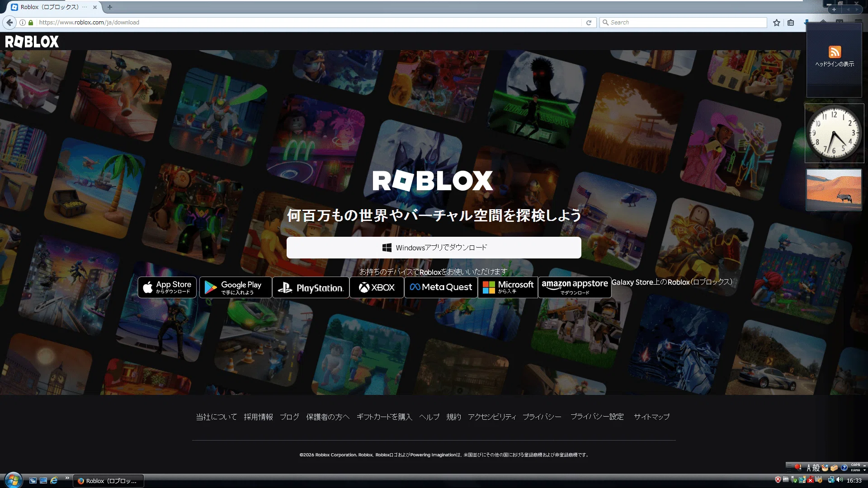Bookmark this page with the star icon
This screenshot has width=868, height=488.
pyautogui.click(x=776, y=23)
